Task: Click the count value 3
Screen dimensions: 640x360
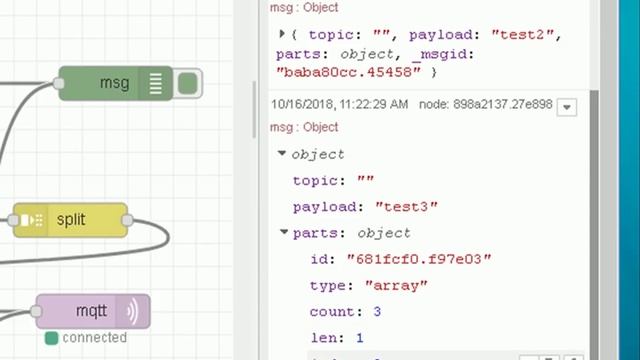Action: pyautogui.click(x=377, y=312)
